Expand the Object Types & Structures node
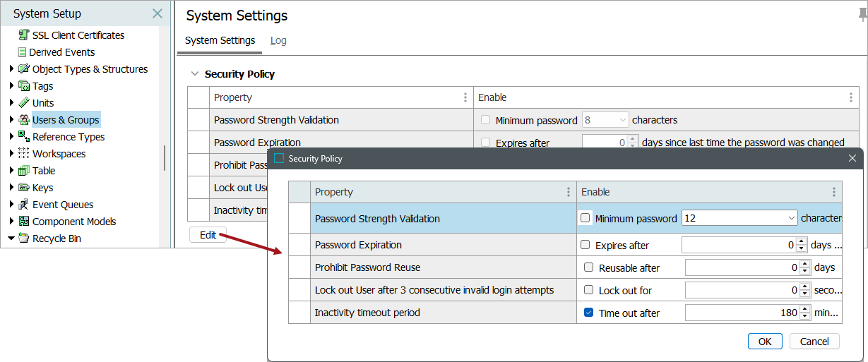This screenshot has height=362, width=868. (x=11, y=69)
